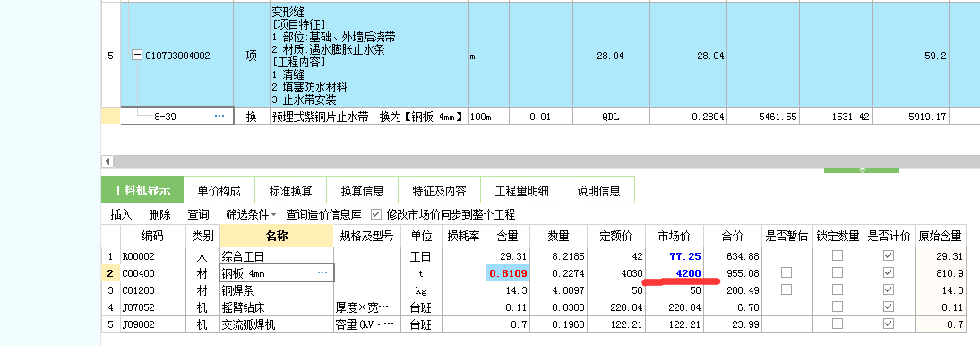
Task: Open the ellipsis button in the 8-39 cell
Action: (219, 117)
